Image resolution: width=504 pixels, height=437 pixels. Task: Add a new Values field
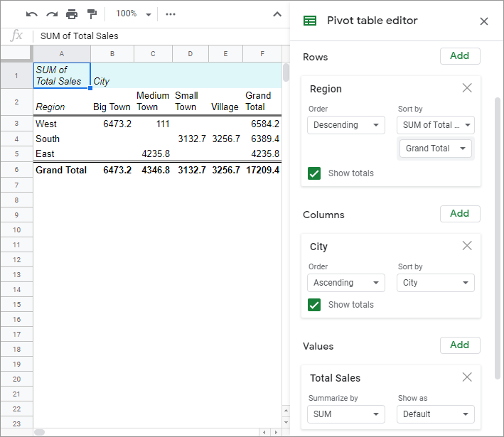460,345
